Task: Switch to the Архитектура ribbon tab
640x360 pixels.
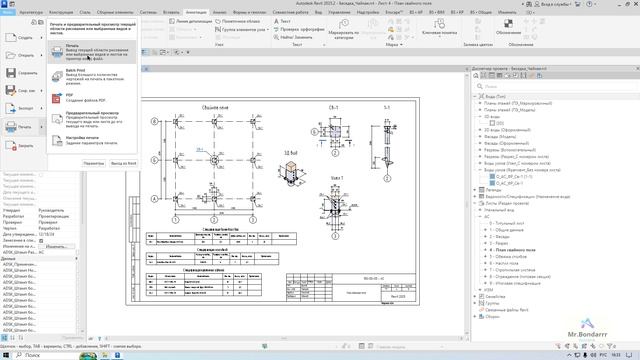Action: click(31, 12)
